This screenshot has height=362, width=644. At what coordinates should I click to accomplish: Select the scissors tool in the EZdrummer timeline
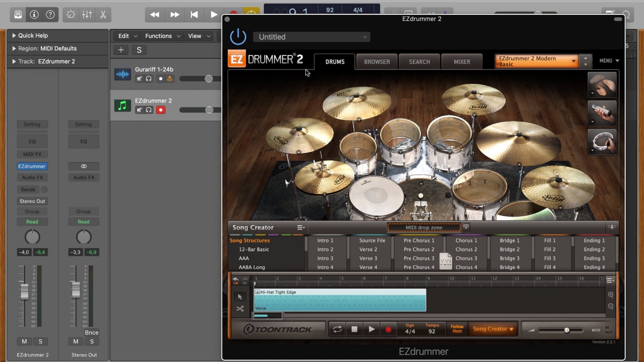pyautogui.click(x=240, y=309)
